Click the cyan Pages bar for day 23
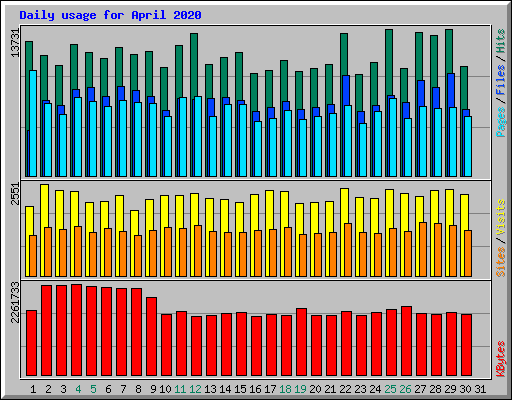The image size is (512, 400). click(x=363, y=150)
